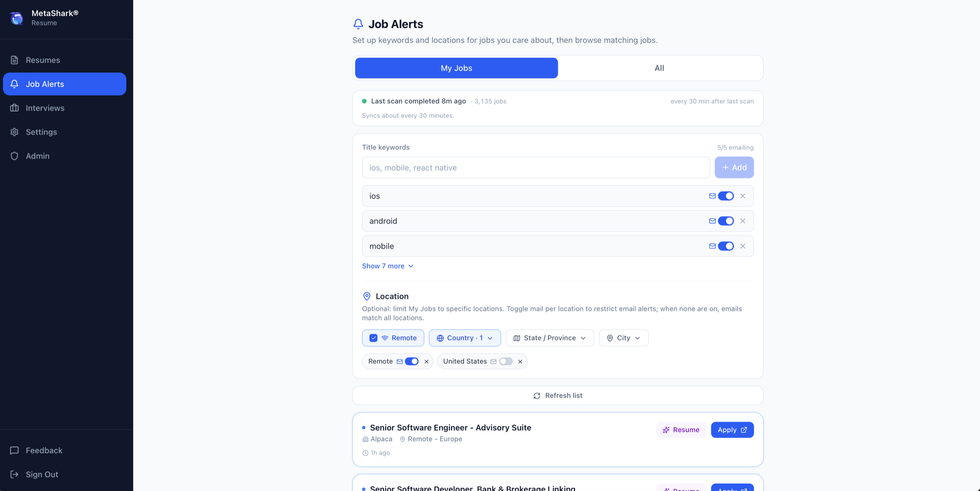Screen dimensions: 980x491
Task: Click mail icon in Remote chip
Action: [400, 361]
